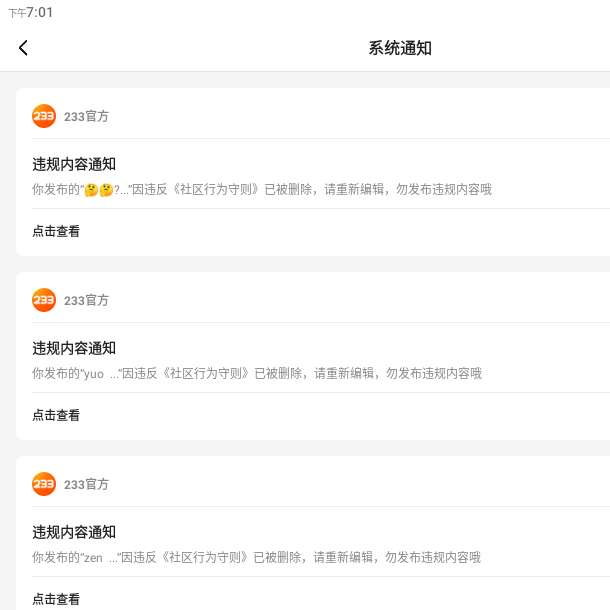Viewport: 610px width, 610px height.
Task: Open first 违规内容通知 heading
Action: click(x=74, y=164)
